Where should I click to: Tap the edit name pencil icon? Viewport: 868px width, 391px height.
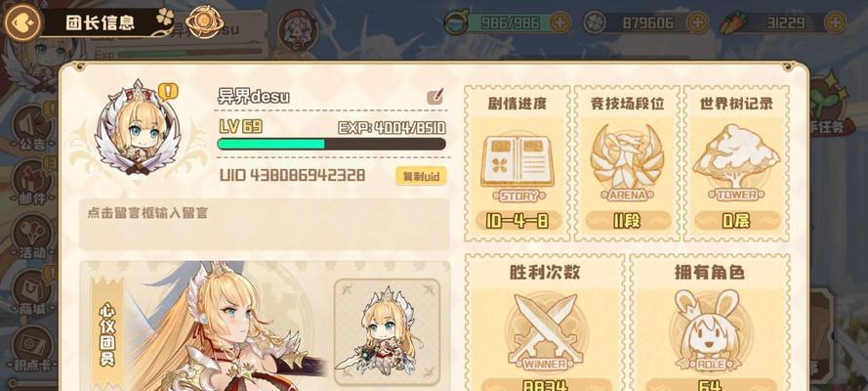435,97
